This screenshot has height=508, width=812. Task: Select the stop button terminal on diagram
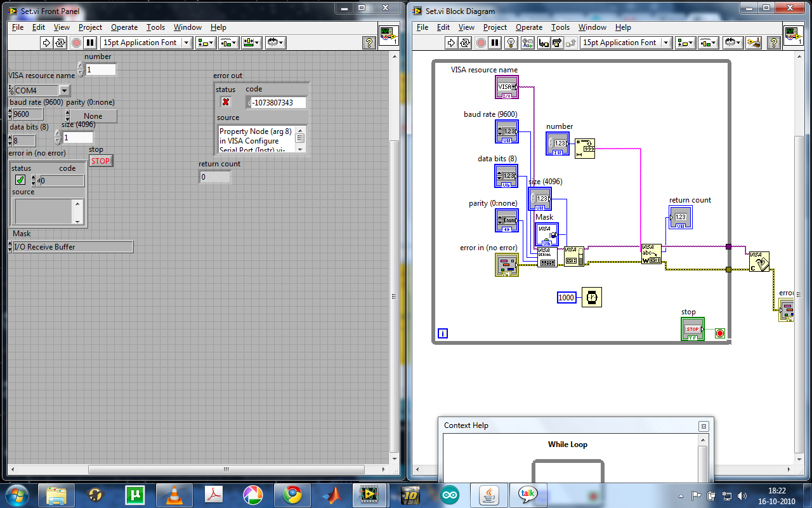point(693,329)
